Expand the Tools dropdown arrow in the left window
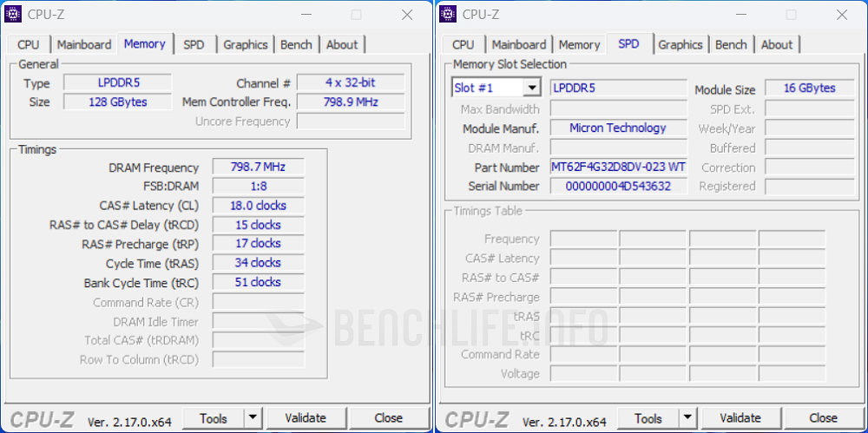Viewport: 868px width, 433px height. pyautogui.click(x=253, y=418)
